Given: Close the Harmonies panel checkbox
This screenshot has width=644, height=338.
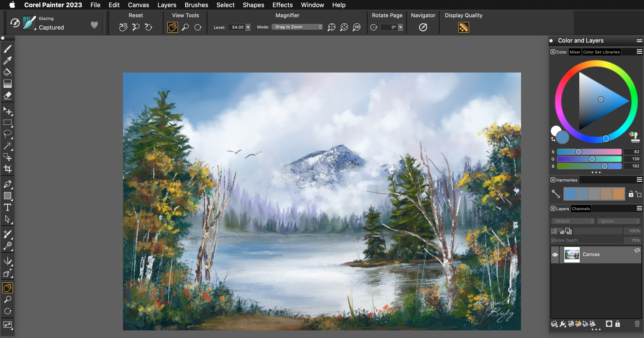Looking at the screenshot, I should coord(553,180).
